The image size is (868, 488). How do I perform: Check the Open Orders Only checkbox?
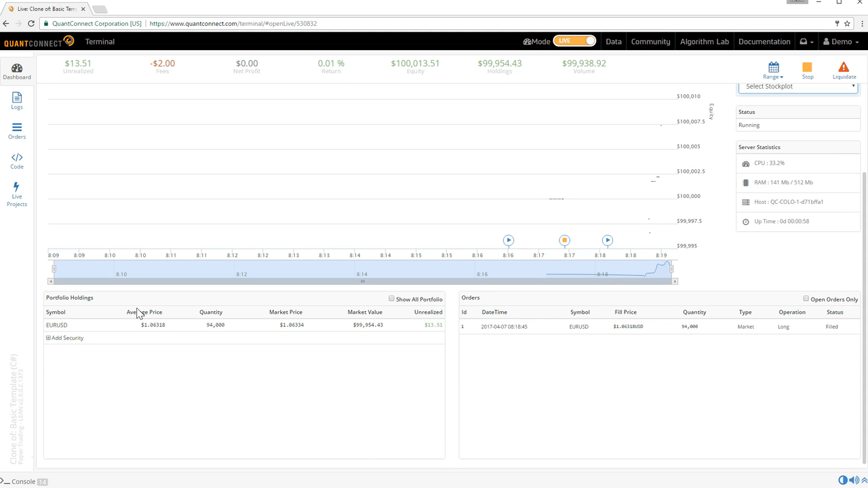click(806, 298)
